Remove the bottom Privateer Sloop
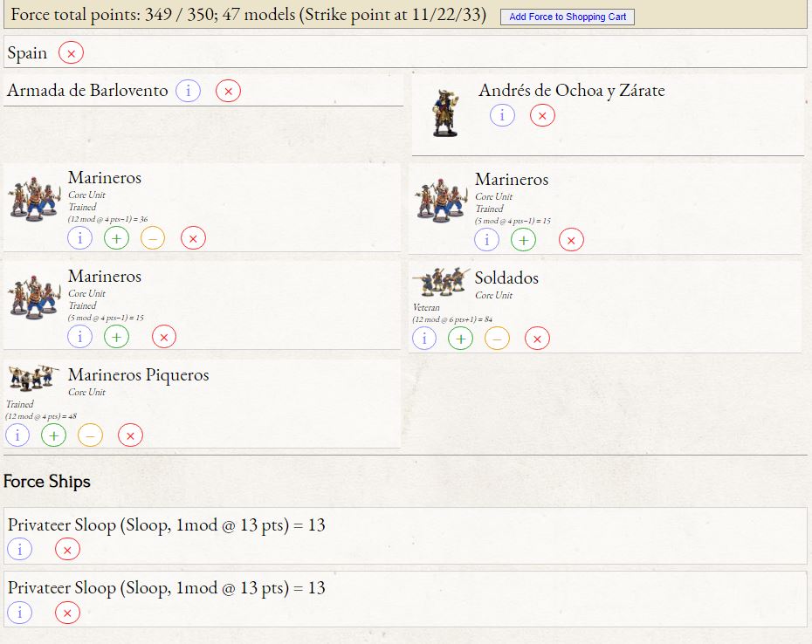812x644 pixels. tap(67, 613)
